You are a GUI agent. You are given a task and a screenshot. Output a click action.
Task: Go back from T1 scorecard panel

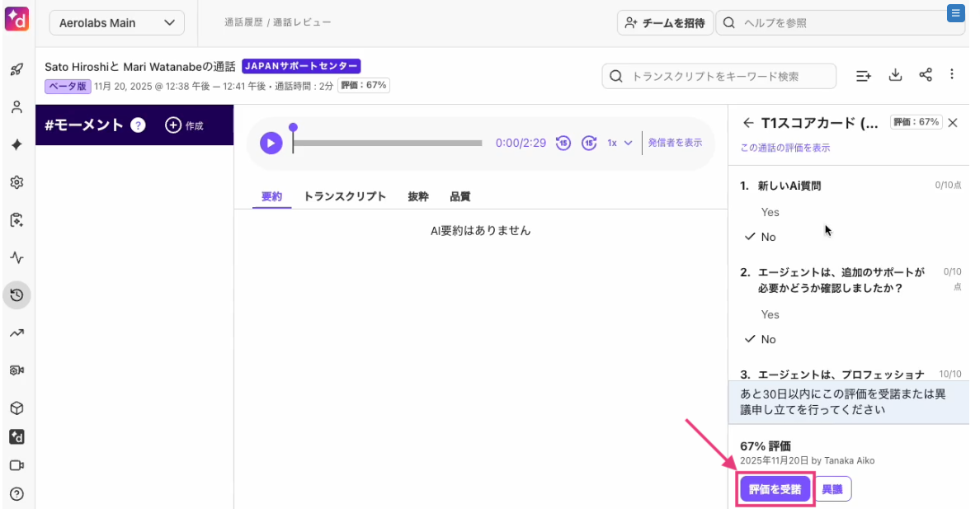point(748,123)
